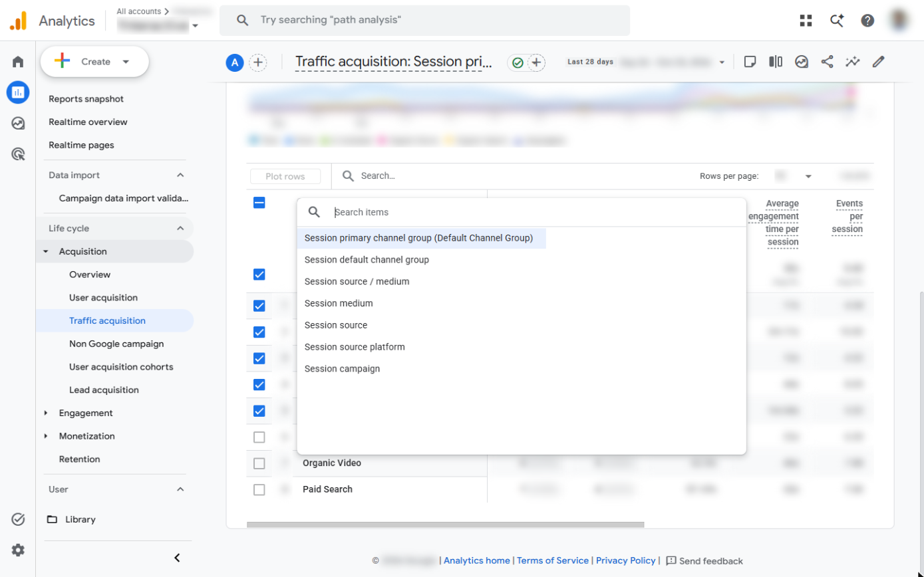This screenshot has height=577, width=924.
Task: Select Session default channel group option
Action: (367, 260)
